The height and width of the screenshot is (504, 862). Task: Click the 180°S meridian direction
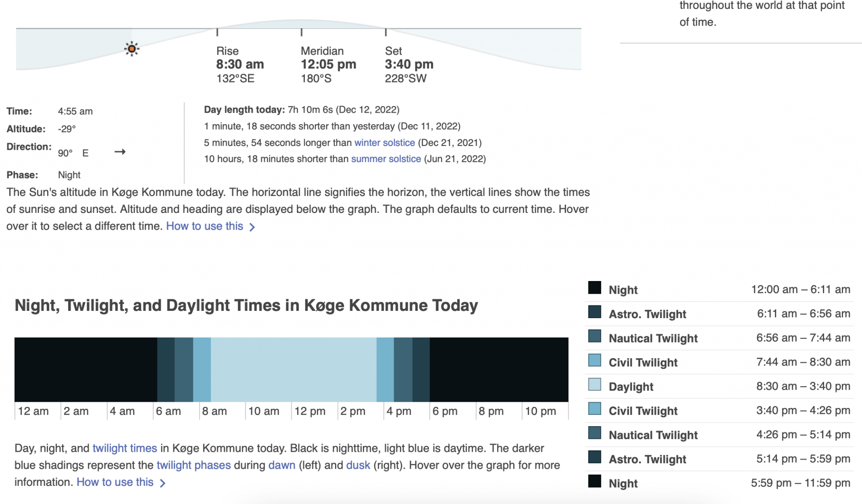pyautogui.click(x=316, y=79)
